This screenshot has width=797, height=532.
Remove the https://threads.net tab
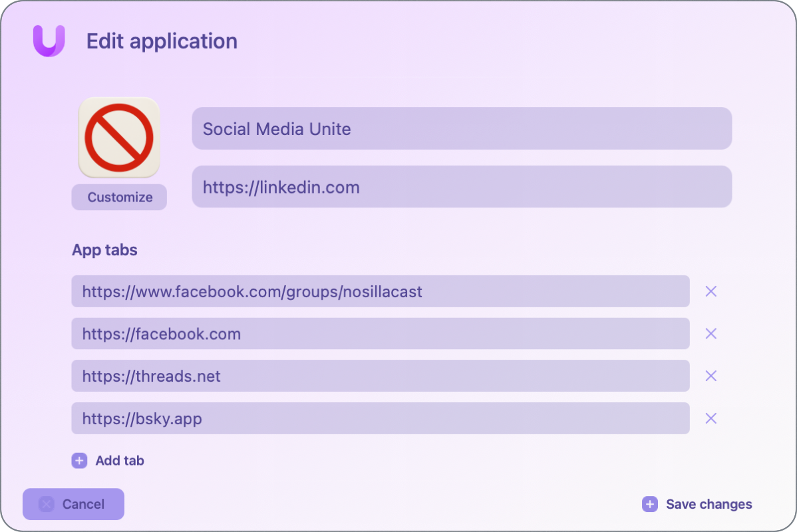tap(711, 376)
